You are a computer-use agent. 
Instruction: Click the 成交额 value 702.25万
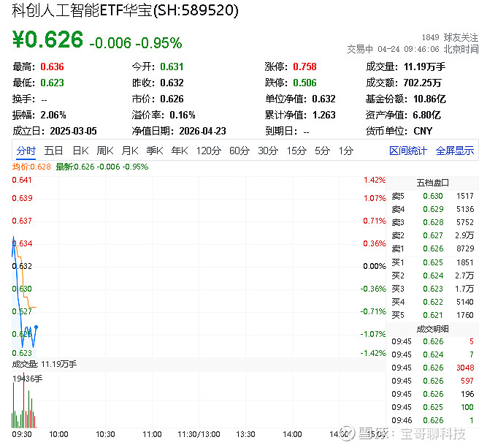423,83
